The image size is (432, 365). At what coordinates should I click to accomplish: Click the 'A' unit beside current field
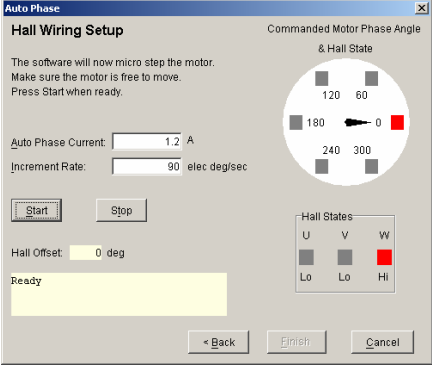tap(190, 140)
